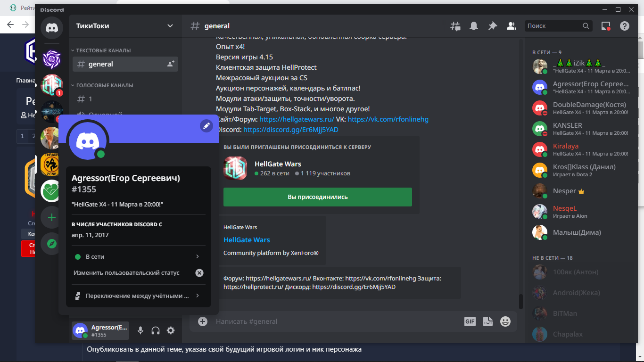The image size is (644, 362).
Task: Open https://vk.com/rfonlinehg VK link
Action: point(388,119)
